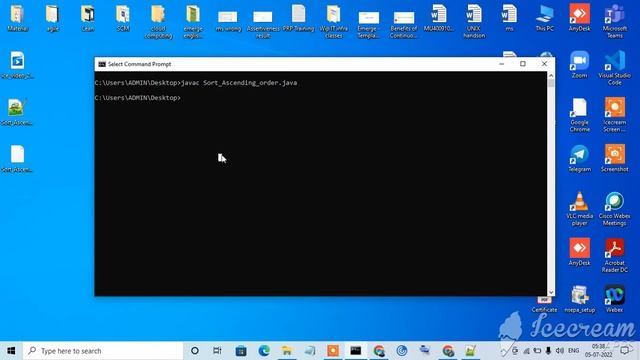Launch Microsoft Edge from taskbar
This screenshot has height=360, width=640.
264,351
